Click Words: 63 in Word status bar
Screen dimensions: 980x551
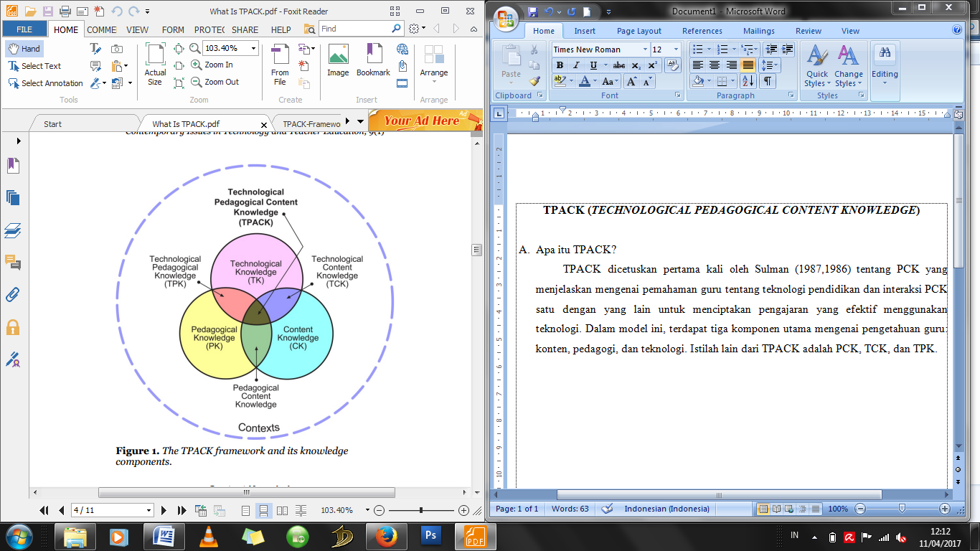pyautogui.click(x=570, y=509)
